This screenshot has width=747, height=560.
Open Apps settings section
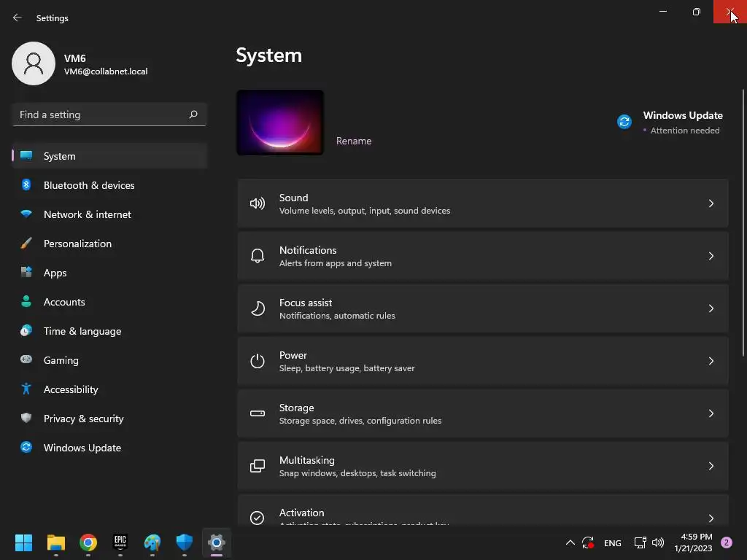coord(109,273)
